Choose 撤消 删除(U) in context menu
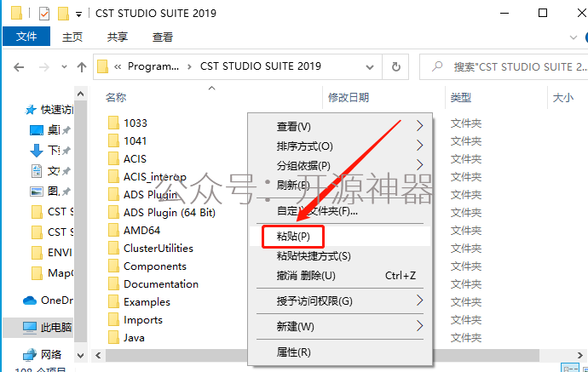Viewport: 588px width, 372px height. [x=340, y=276]
